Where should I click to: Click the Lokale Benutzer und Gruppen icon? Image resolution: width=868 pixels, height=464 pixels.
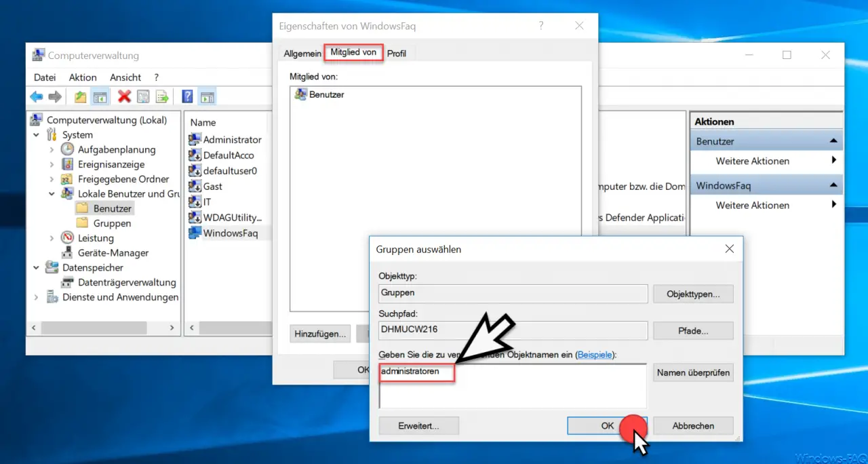click(67, 193)
